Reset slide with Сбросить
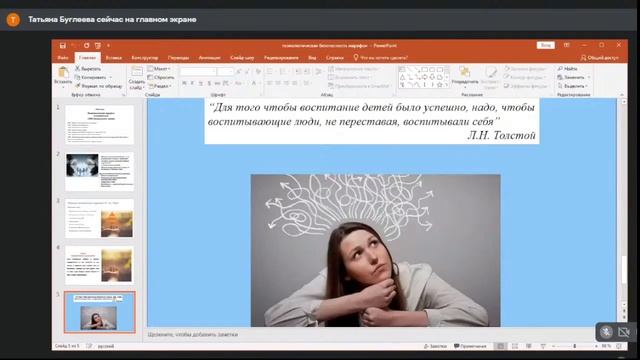The height and width of the screenshot is (360, 640). point(161,77)
